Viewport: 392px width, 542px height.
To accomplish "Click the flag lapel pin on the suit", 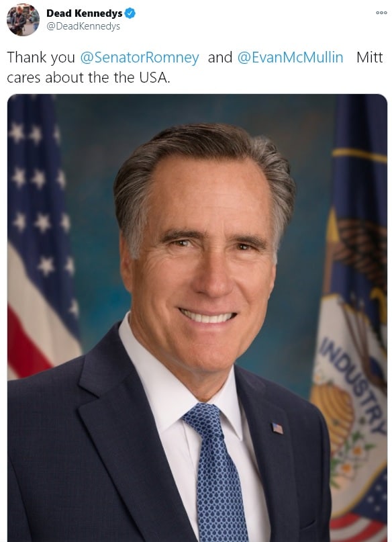I will (277, 428).
